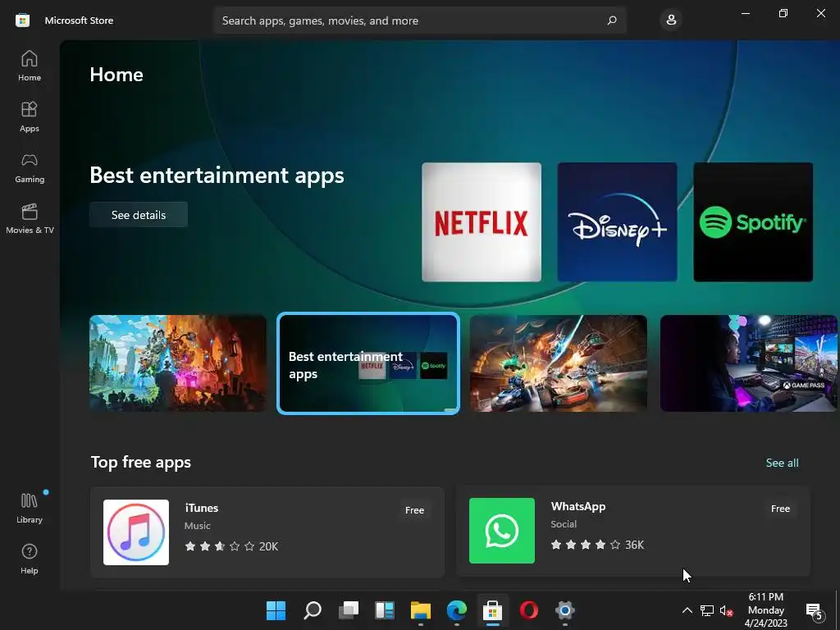This screenshot has height=630, width=840.
Task: Open Movies & TV section in sidebar
Action: tap(30, 218)
